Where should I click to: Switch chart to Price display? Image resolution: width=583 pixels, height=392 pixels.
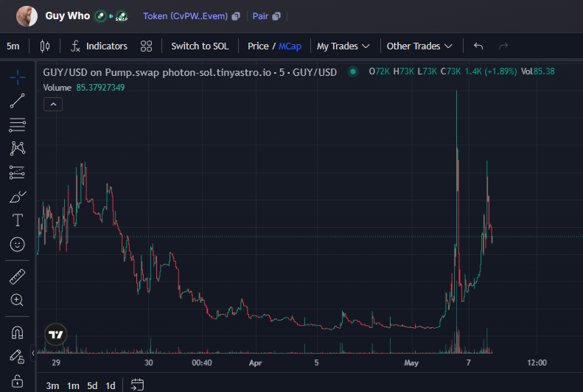258,46
